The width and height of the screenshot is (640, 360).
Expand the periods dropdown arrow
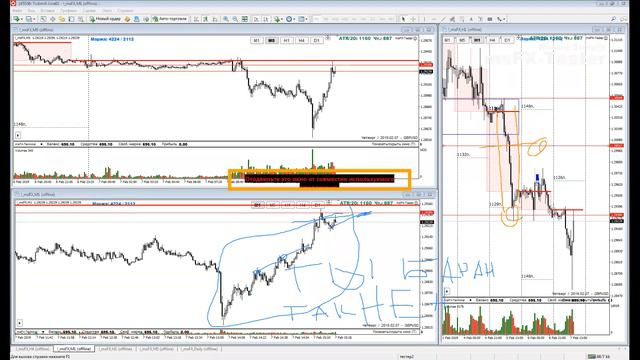point(294,19)
